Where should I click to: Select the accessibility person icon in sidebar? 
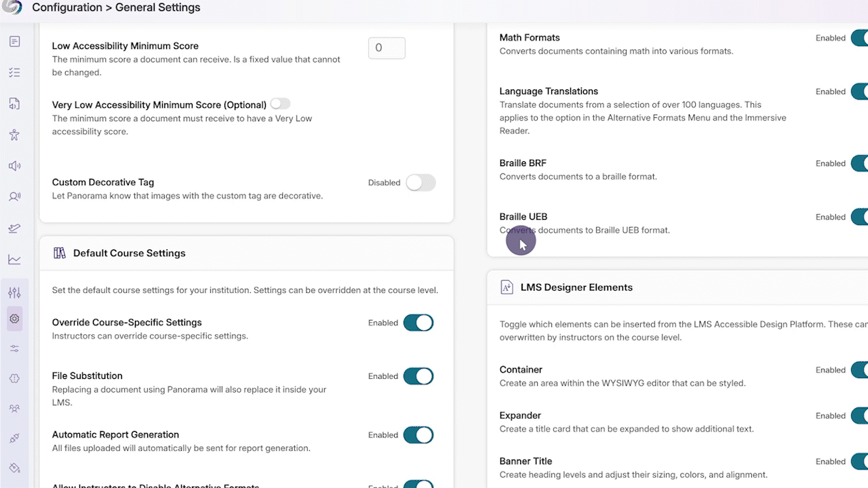pyautogui.click(x=14, y=135)
